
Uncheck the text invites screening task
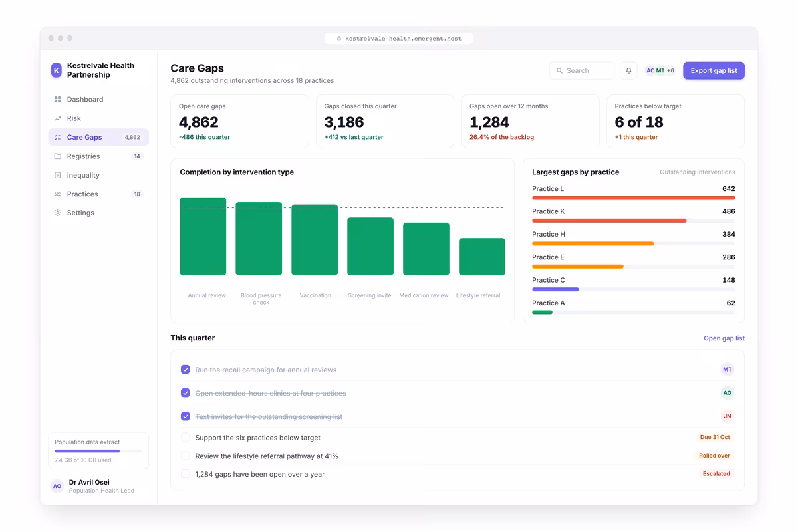(186, 416)
